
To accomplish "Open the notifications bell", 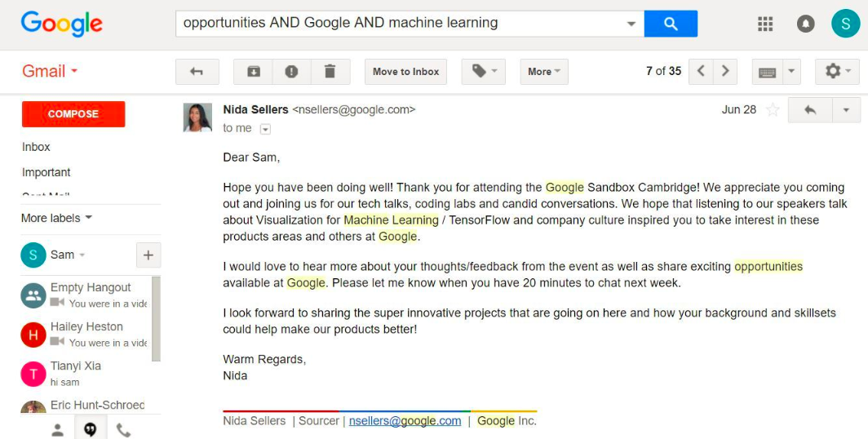I will click(x=805, y=24).
